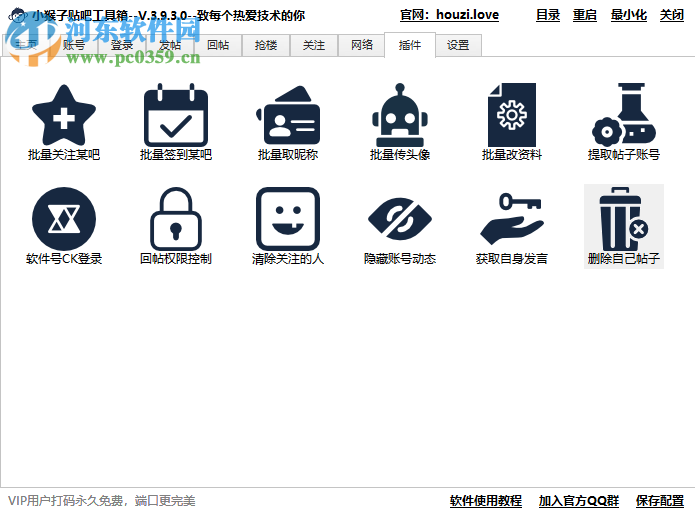The height and width of the screenshot is (514, 695).
Task: Open the 批量取昵称 ID card plugin
Action: pos(288,122)
